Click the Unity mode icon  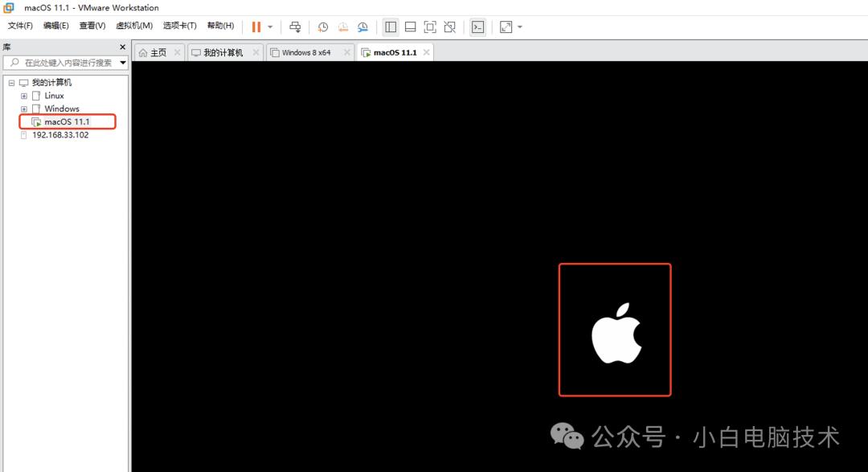pos(450,27)
